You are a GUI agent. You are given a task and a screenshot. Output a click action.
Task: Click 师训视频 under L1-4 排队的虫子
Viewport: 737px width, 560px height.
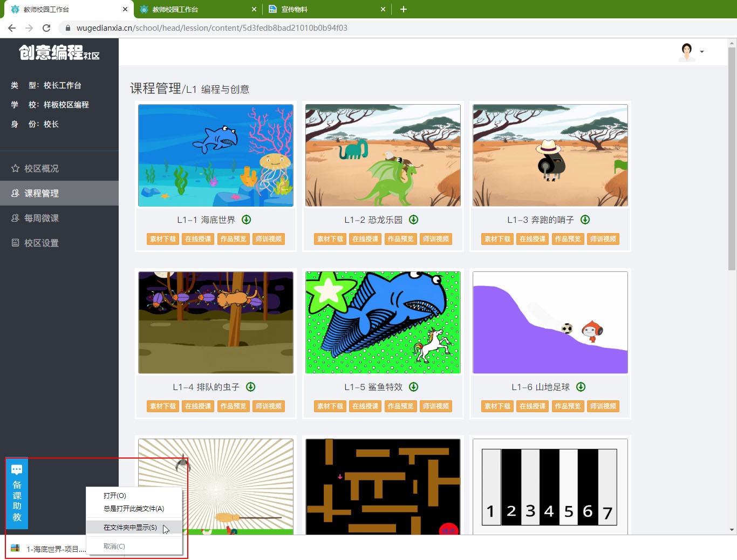269,406
